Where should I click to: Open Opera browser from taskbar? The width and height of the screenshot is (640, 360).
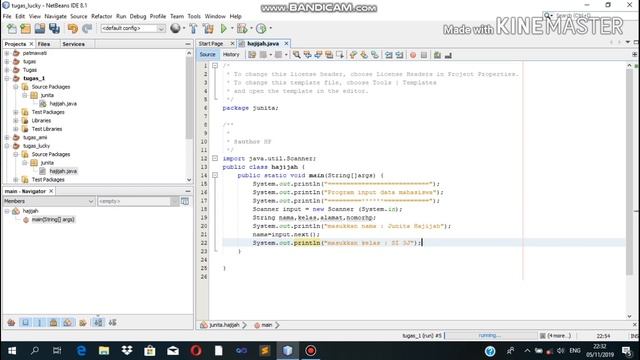click(x=196, y=351)
